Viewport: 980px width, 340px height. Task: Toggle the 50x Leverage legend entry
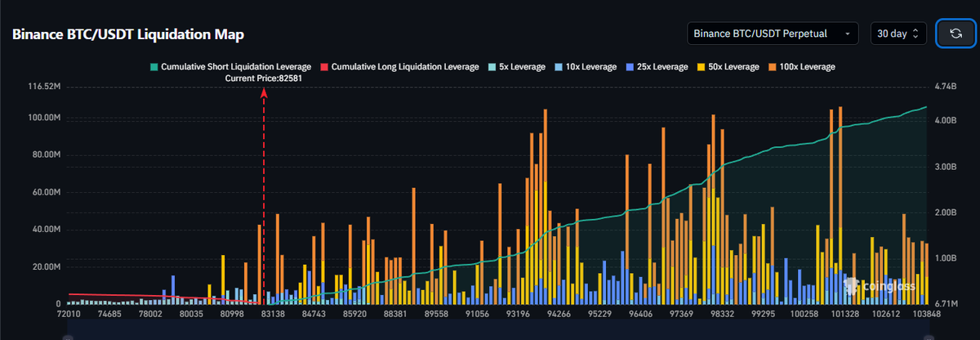(729, 66)
